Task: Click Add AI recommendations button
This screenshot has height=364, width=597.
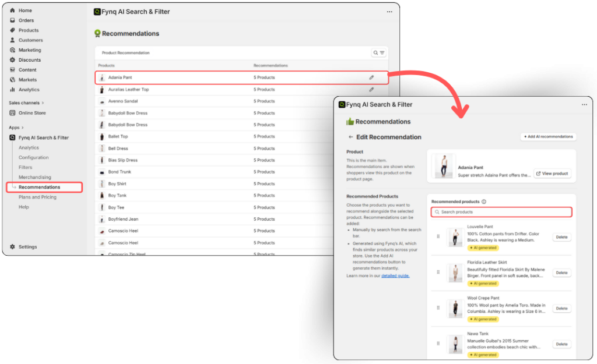Action: tap(548, 136)
